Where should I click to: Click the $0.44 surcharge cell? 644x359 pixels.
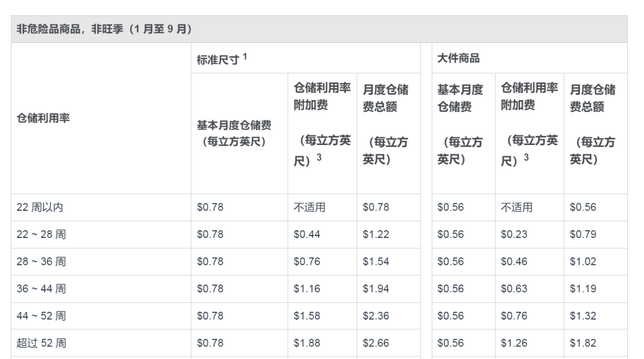pos(306,234)
